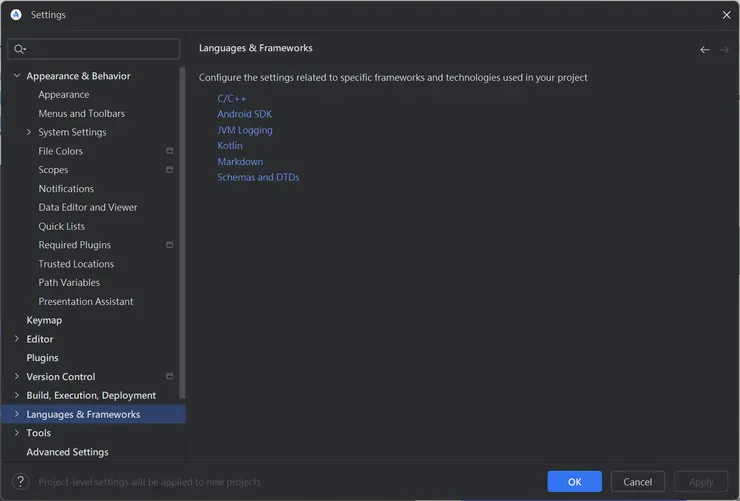Click the help question mark icon
The width and height of the screenshot is (740, 501).
[20, 482]
